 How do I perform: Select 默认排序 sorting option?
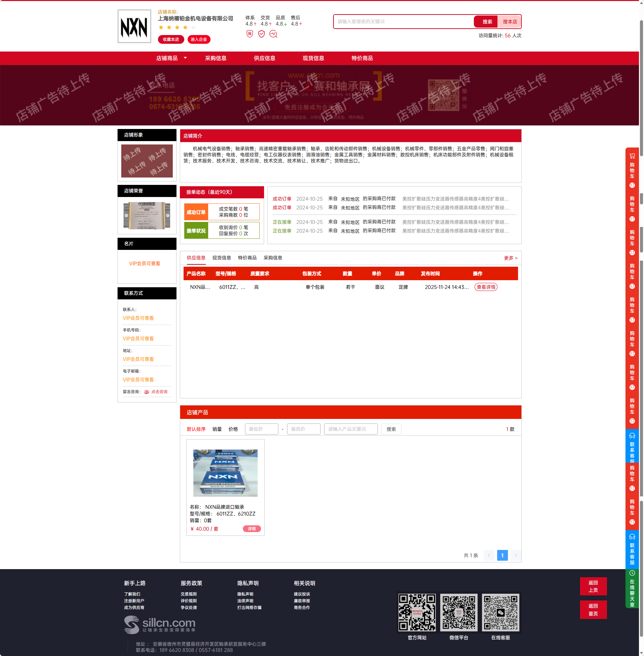196,429
